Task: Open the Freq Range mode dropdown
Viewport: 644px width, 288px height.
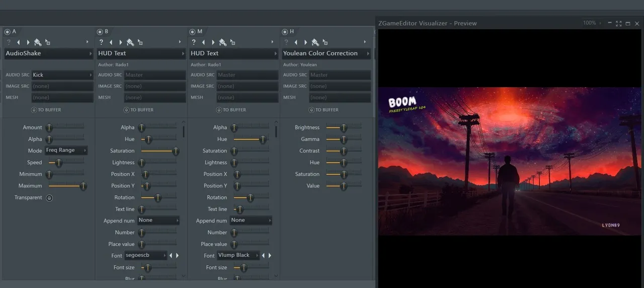Action: [66, 150]
